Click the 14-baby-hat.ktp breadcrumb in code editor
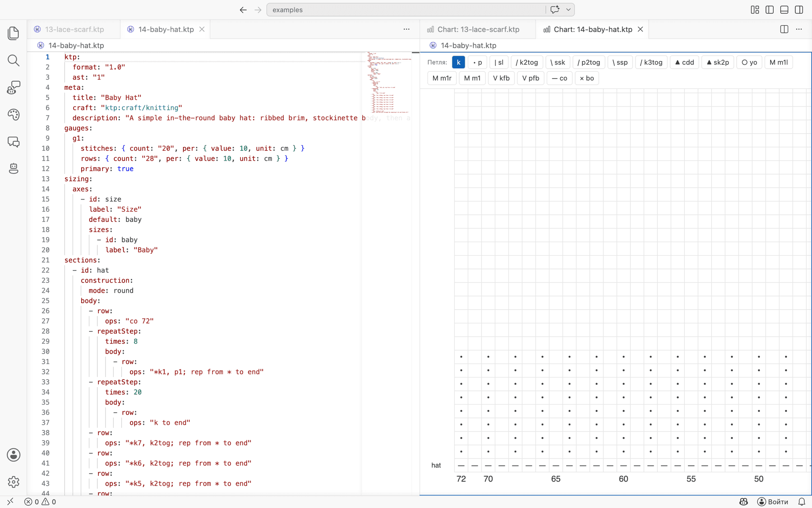 (76, 45)
